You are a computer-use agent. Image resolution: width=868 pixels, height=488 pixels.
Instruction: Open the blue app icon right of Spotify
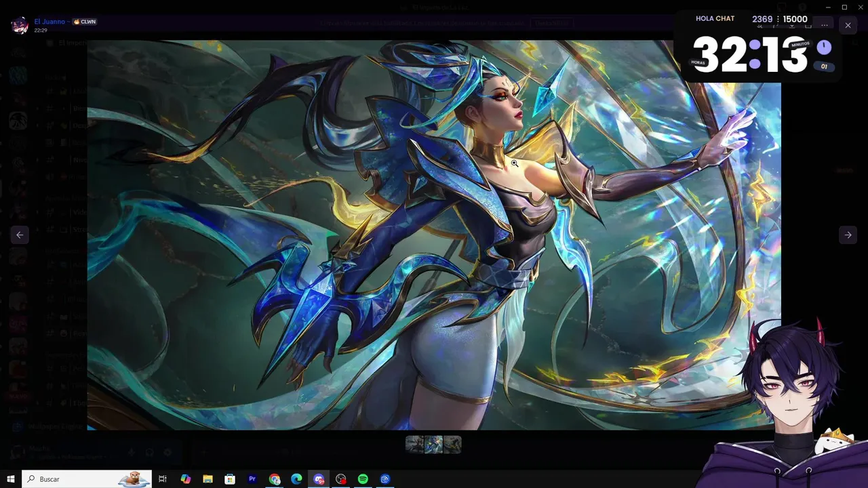point(385,479)
